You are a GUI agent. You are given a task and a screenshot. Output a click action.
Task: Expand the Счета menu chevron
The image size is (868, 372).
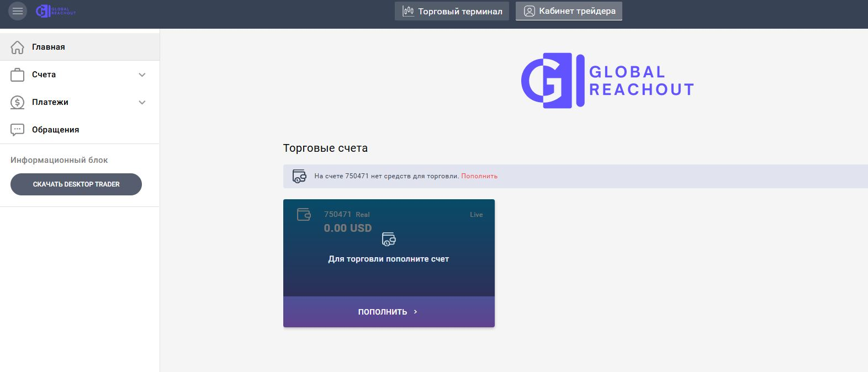[x=142, y=75]
